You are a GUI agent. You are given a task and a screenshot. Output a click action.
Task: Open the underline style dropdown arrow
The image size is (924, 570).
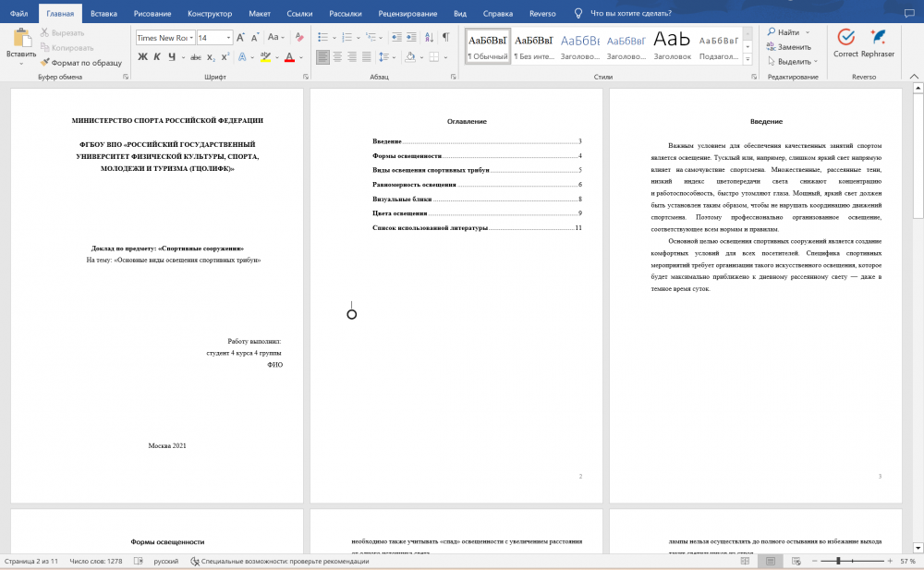click(x=183, y=58)
